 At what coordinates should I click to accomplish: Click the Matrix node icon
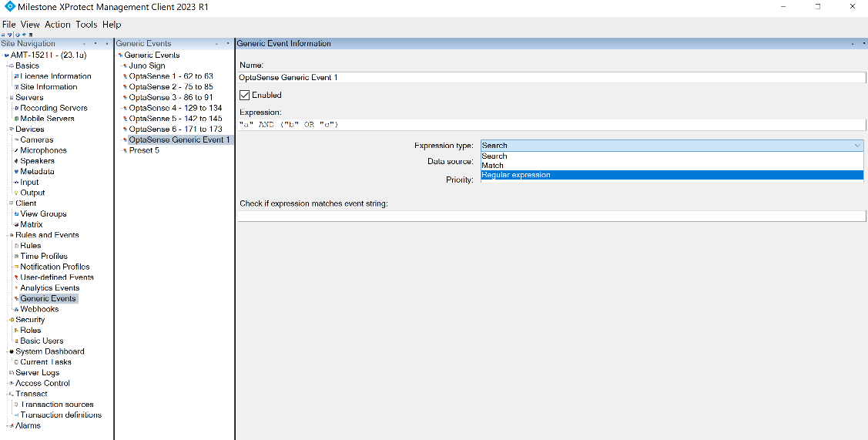coord(17,224)
